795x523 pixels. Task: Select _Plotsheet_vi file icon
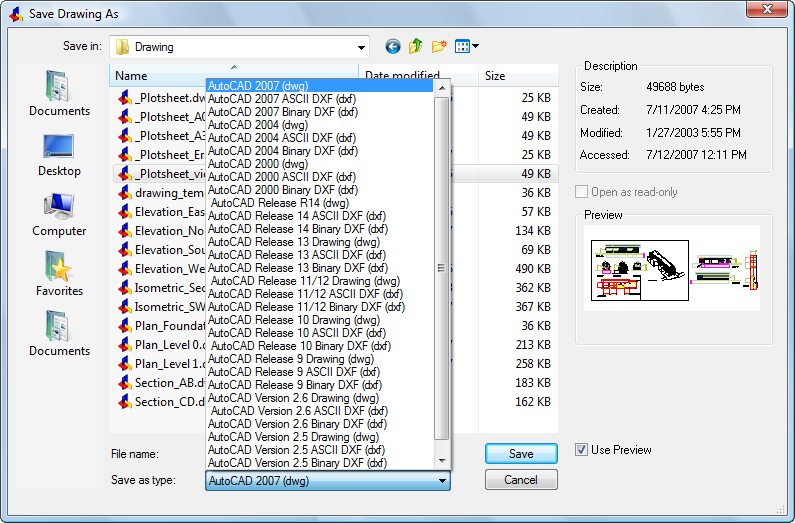[x=125, y=174]
